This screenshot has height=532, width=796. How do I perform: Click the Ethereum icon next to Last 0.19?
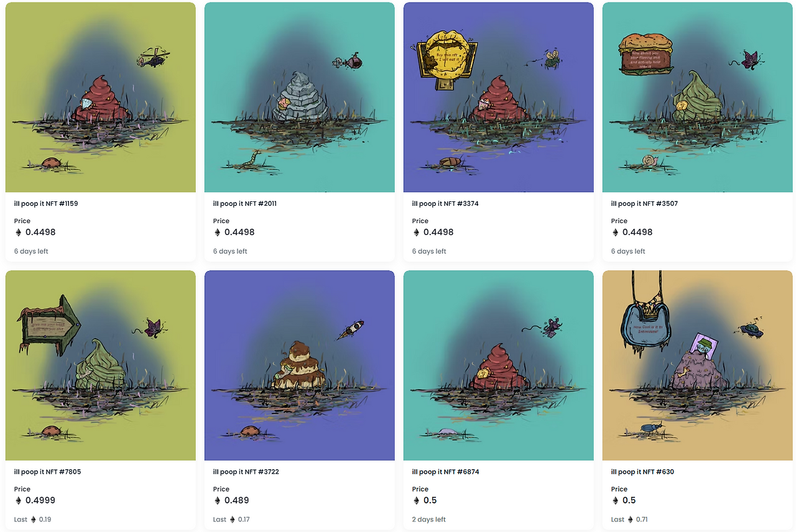point(33,520)
